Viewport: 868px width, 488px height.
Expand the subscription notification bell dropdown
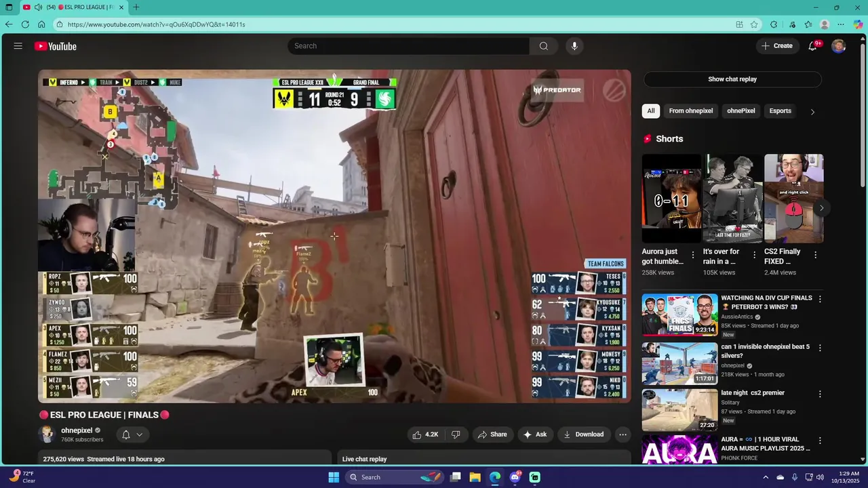point(132,434)
